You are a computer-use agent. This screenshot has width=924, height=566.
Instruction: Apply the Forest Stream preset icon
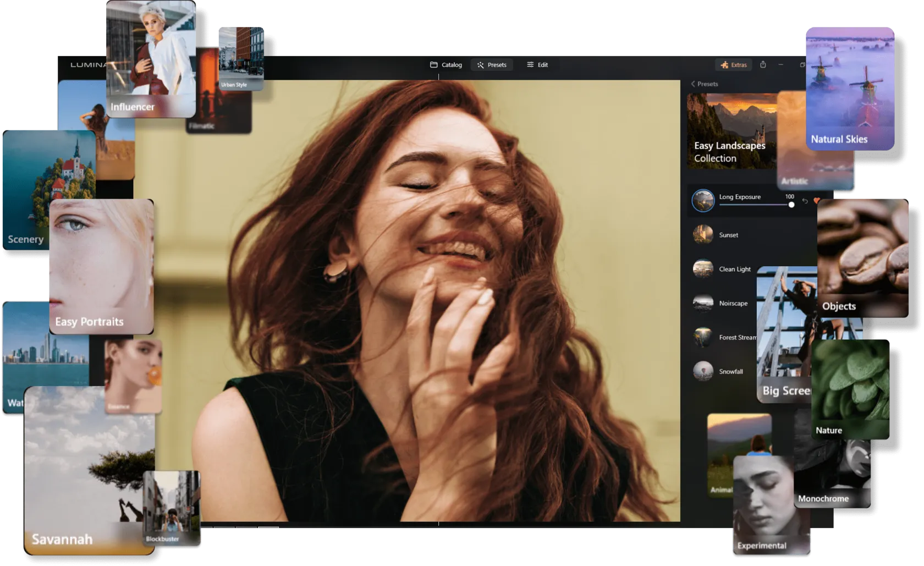coord(703,337)
